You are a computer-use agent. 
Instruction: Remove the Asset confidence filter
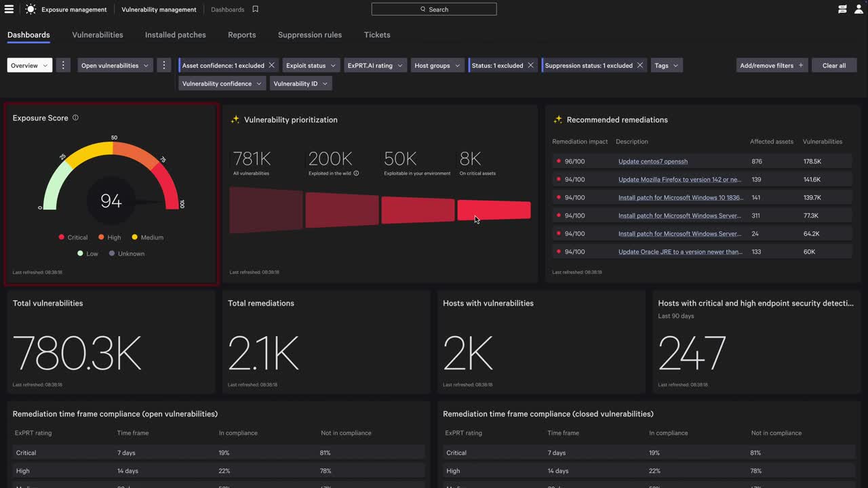(x=271, y=66)
